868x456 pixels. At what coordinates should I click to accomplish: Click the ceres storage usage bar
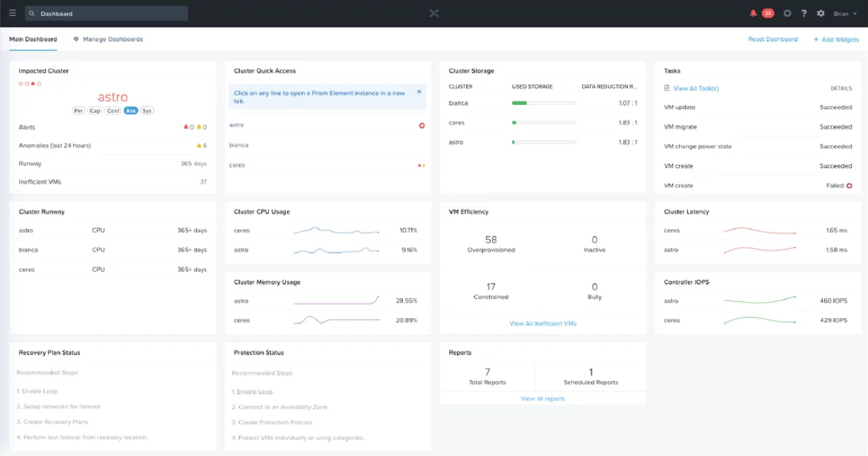pyautogui.click(x=544, y=123)
